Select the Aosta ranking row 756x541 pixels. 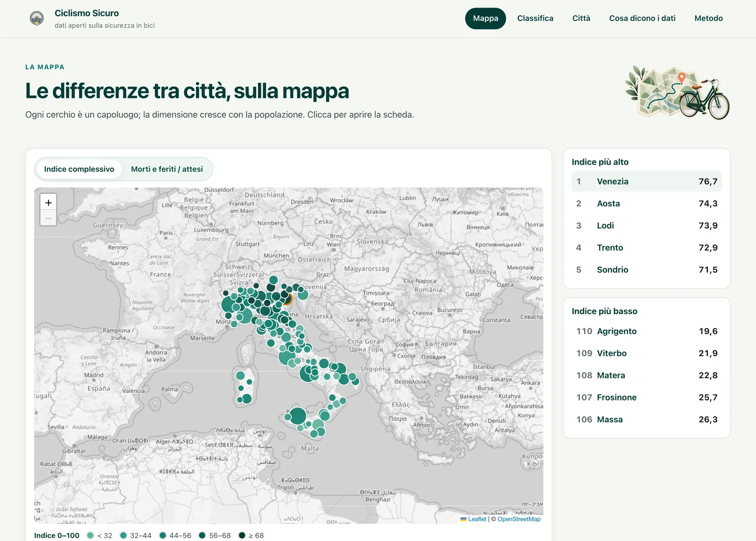point(646,203)
